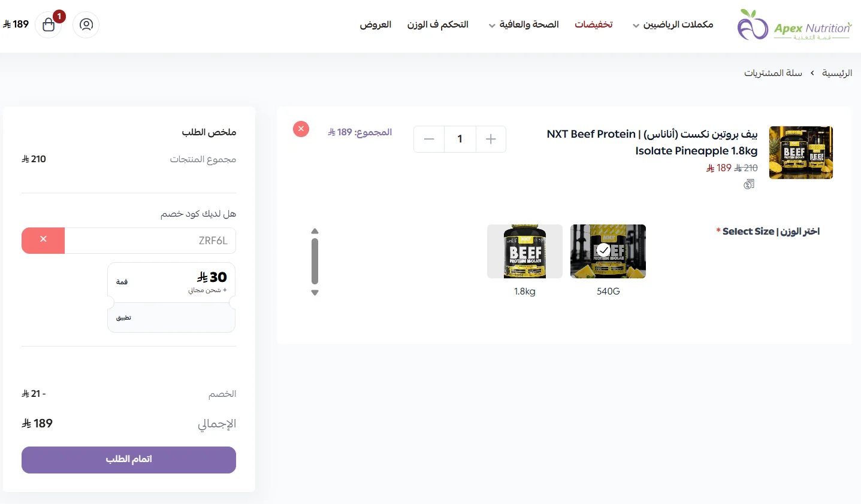
Task: Click the ملخص الطلب heading
Action: pos(209,132)
